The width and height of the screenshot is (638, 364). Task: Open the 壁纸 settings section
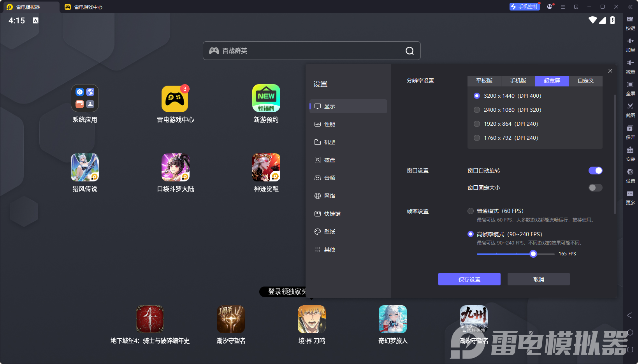[x=348, y=232]
